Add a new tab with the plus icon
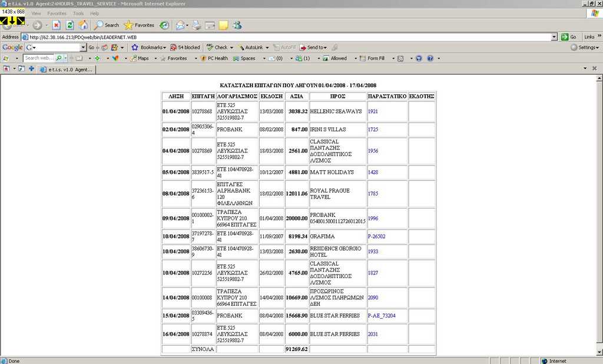Screen dimensions: 603x364 [x=32, y=69]
